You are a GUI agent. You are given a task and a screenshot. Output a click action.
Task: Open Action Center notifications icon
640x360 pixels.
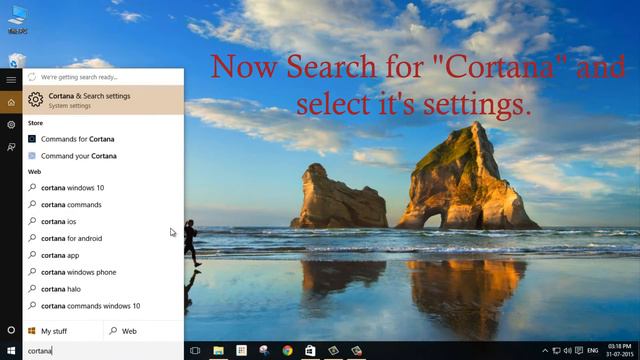[x=579, y=351]
